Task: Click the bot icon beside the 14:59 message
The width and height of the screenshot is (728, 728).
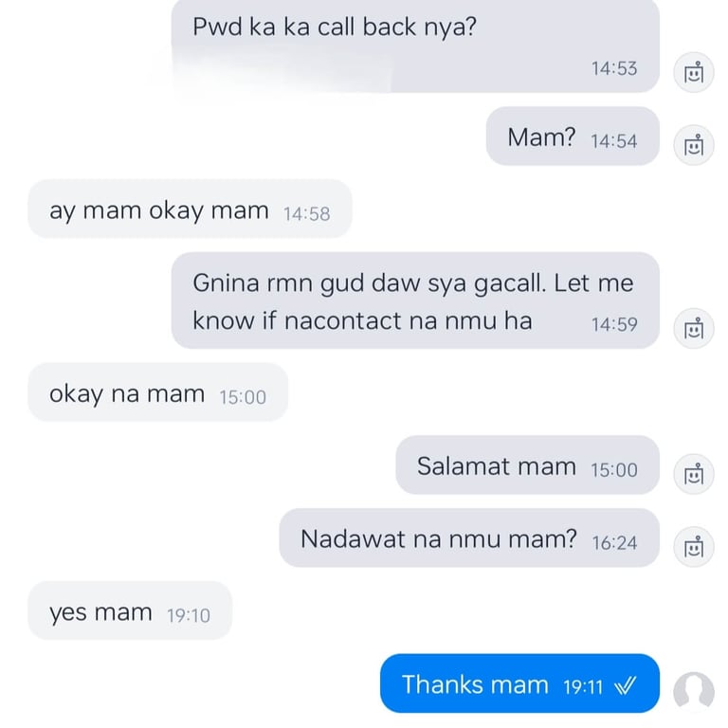Action: pyautogui.click(x=694, y=329)
